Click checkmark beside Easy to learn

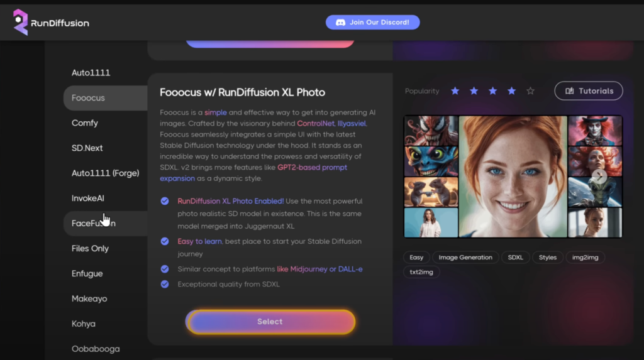pyautogui.click(x=165, y=241)
